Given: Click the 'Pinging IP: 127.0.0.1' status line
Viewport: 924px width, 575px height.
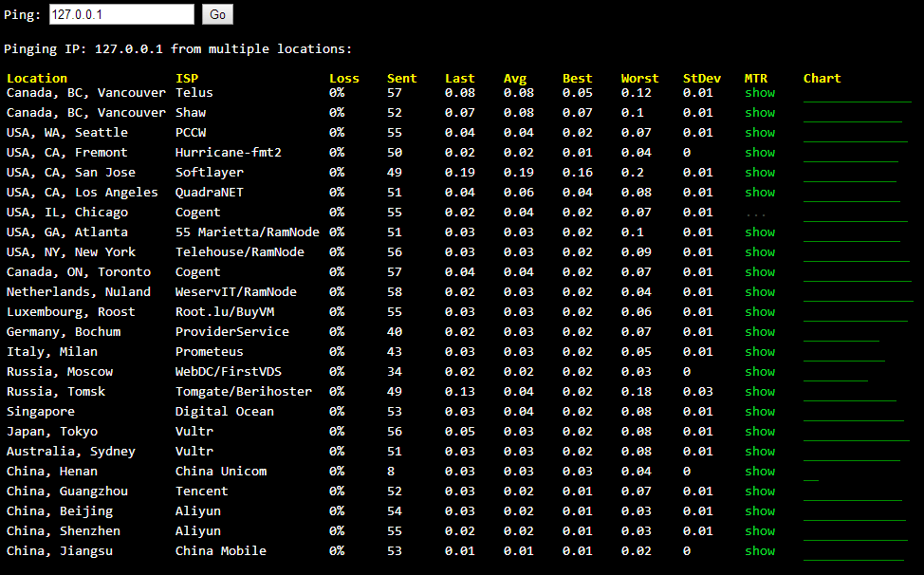Looking at the screenshot, I should click(178, 49).
